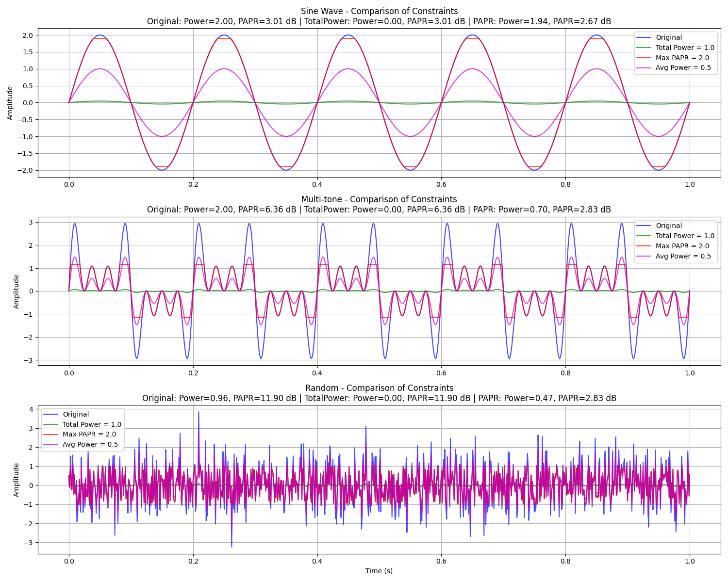Select 'Total Power = 1.0' in the Multi-tone legend
Screen dimensions: 728x582
(x=685, y=236)
